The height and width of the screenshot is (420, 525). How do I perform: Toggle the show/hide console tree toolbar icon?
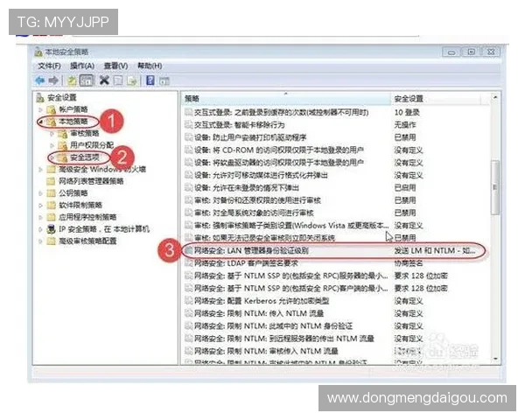[87, 80]
